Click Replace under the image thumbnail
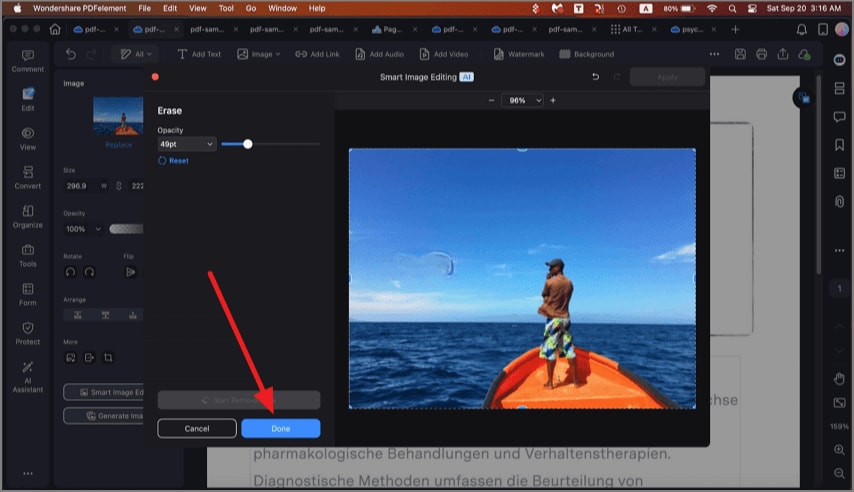Viewport: 854px width, 492px height. coord(119,145)
